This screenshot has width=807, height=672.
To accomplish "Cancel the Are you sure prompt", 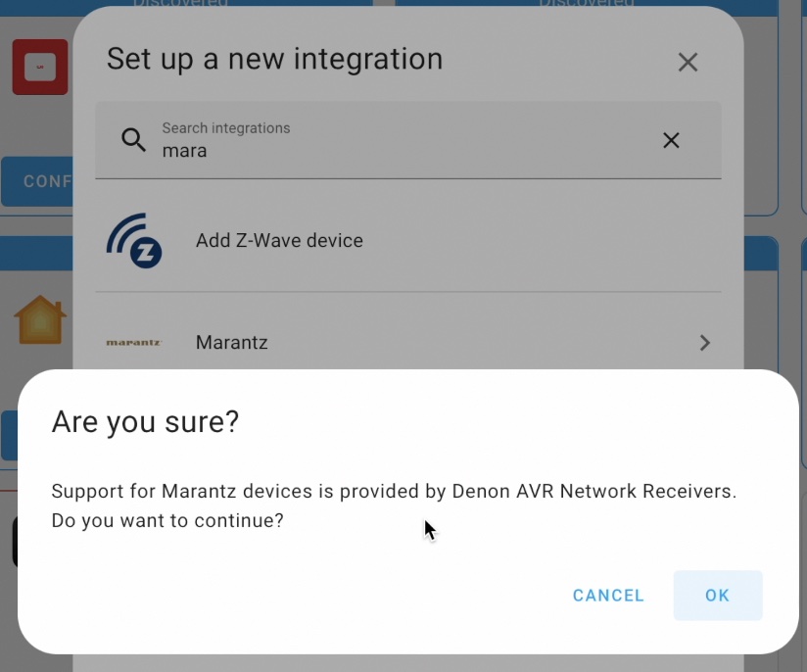I will (608, 596).
